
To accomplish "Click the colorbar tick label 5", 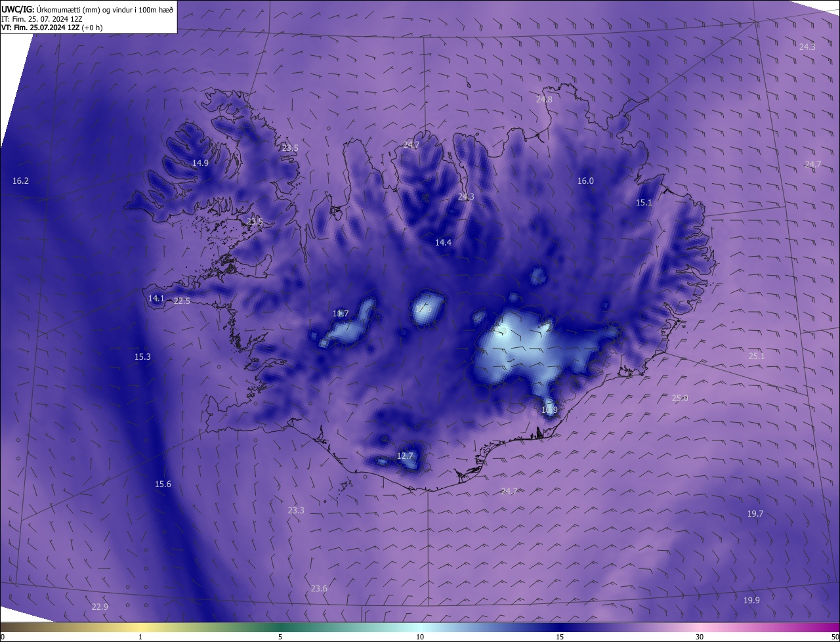I will point(280,637).
